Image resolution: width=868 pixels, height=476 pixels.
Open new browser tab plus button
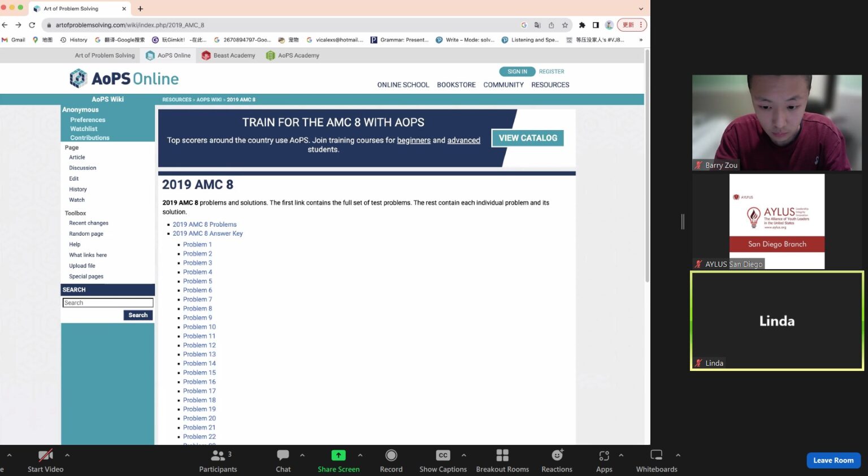pyautogui.click(x=140, y=8)
